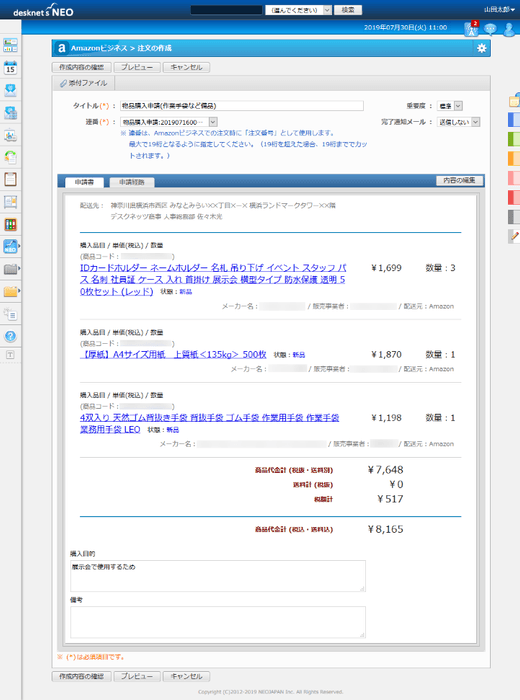Select the pink sticky note color tab
The width and height of the screenshot is (520, 700).
point(514,178)
